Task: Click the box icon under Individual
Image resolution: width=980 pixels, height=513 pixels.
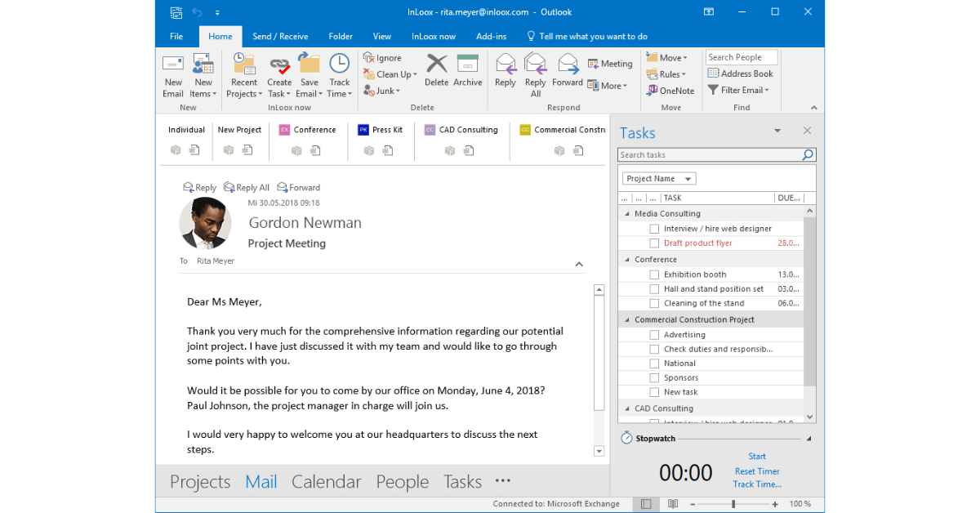Action: point(175,150)
